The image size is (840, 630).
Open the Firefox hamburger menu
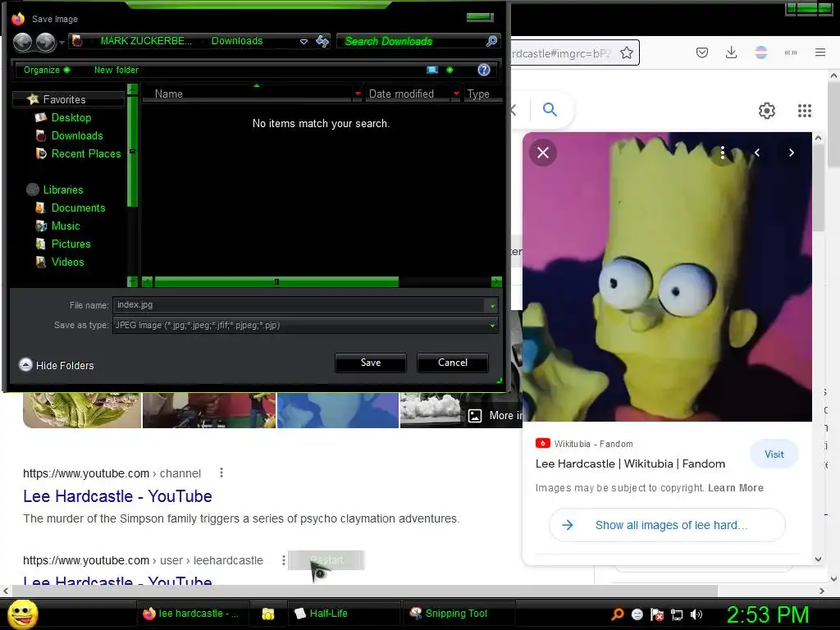click(x=820, y=52)
